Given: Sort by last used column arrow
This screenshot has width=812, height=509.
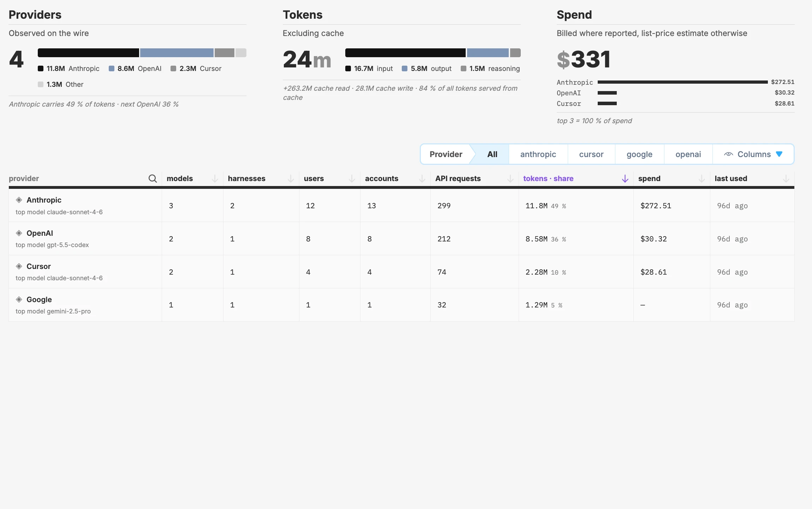Looking at the screenshot, I should tap(786, 179).
